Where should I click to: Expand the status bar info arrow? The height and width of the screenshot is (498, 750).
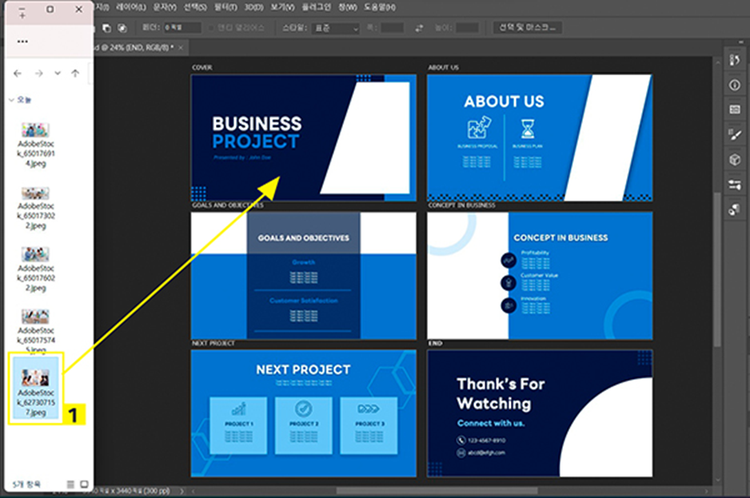181,491
